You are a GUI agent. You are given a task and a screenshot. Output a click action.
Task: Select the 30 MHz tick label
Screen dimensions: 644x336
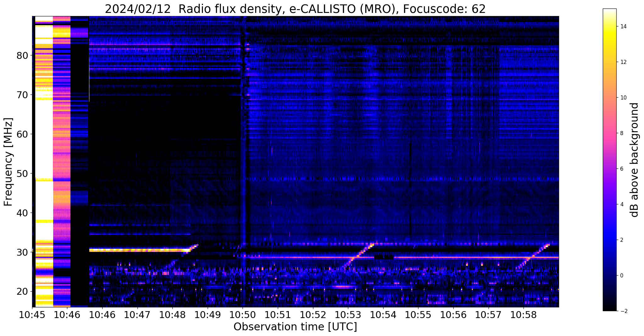[x=22, y=252]
